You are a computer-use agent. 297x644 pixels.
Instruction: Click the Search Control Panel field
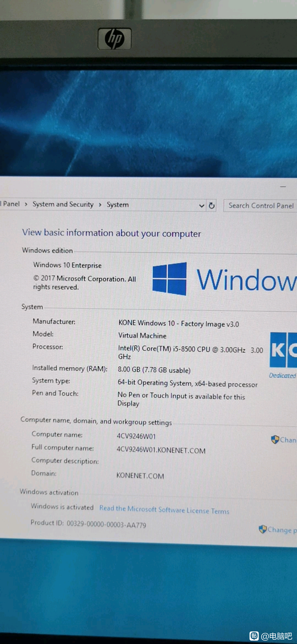260,206
